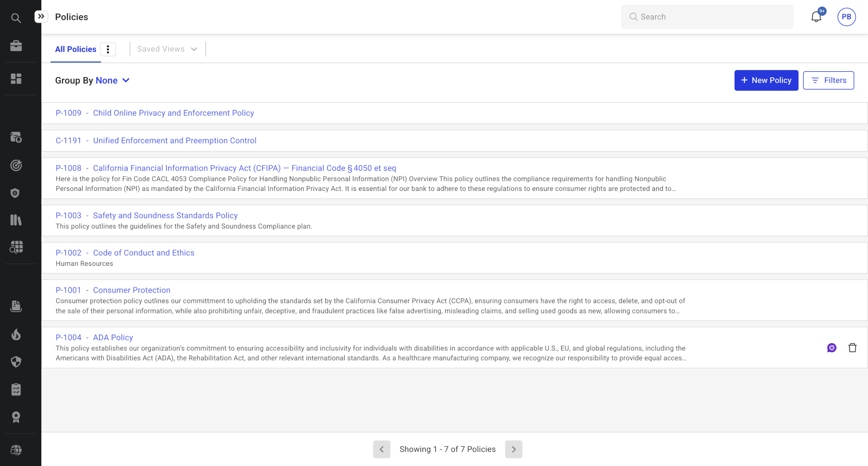
Task: Click the target goal sidebar icon
Action: [x=16, y=165]
